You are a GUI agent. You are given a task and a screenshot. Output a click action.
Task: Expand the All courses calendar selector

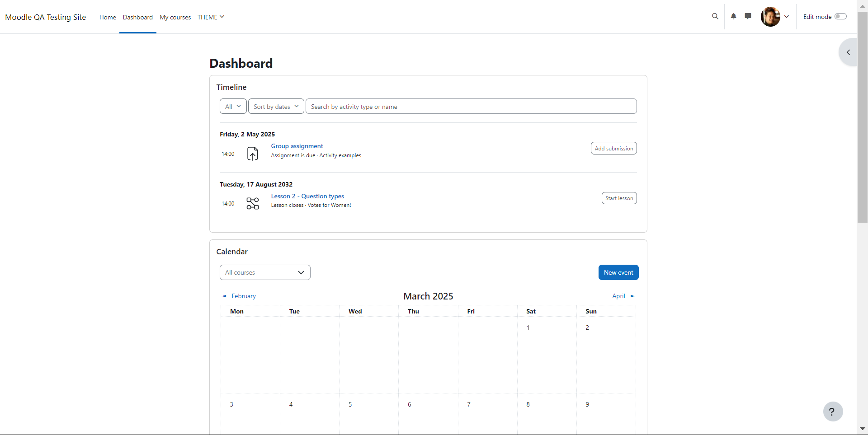(x=265, y=272)
